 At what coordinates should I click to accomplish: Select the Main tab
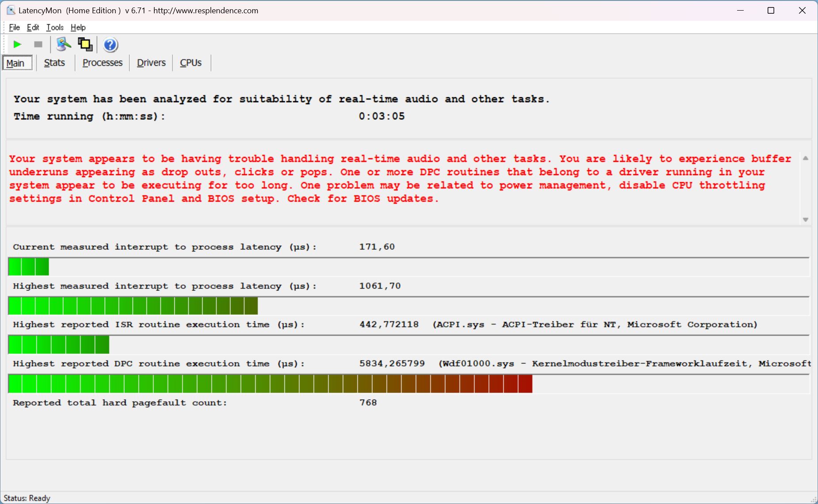point(15,63)
